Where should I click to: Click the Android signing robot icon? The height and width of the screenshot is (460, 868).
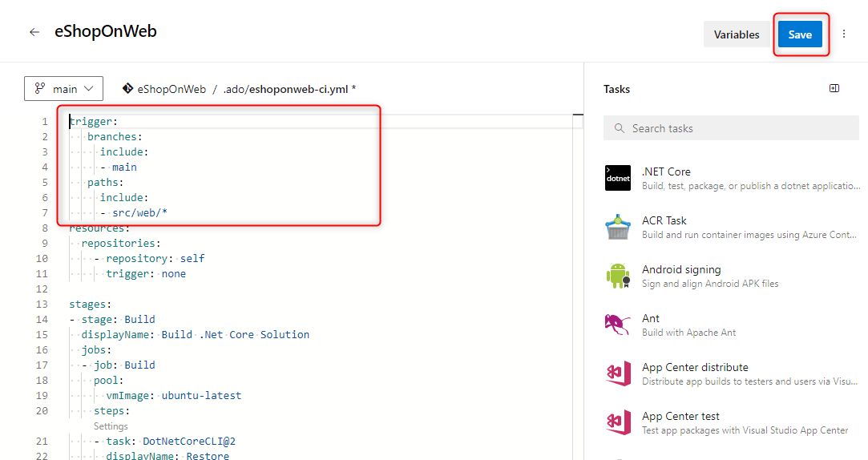click(x=618, y=276)
